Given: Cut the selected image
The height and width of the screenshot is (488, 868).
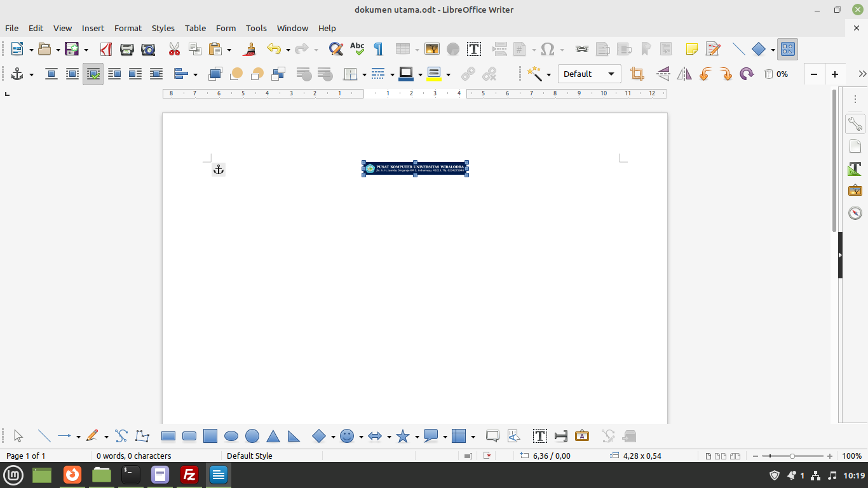Looking at the screenshot, I should 174,49.
